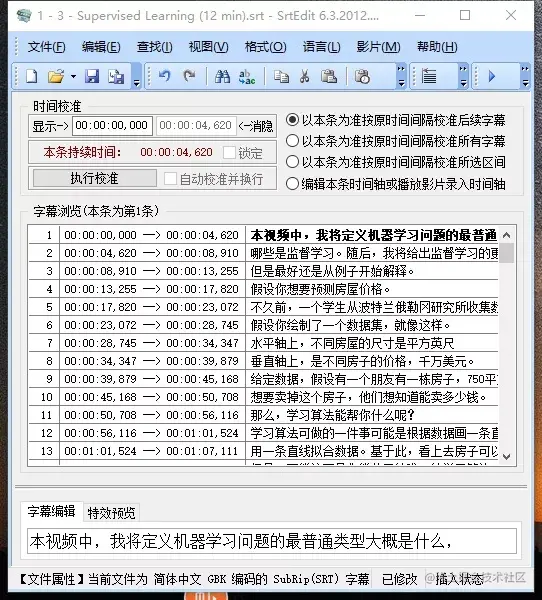
Task: Open the 格式(O) menu
Action: [266, 47]
